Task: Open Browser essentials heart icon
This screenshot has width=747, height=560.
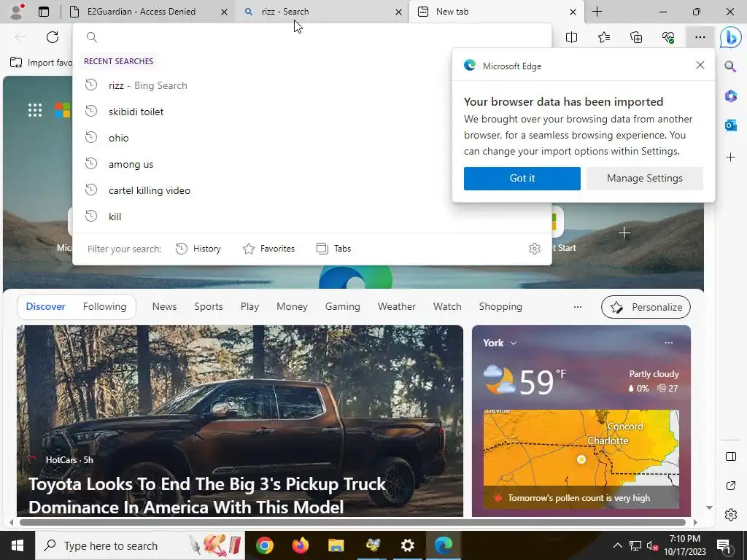Action: (668, 37)
